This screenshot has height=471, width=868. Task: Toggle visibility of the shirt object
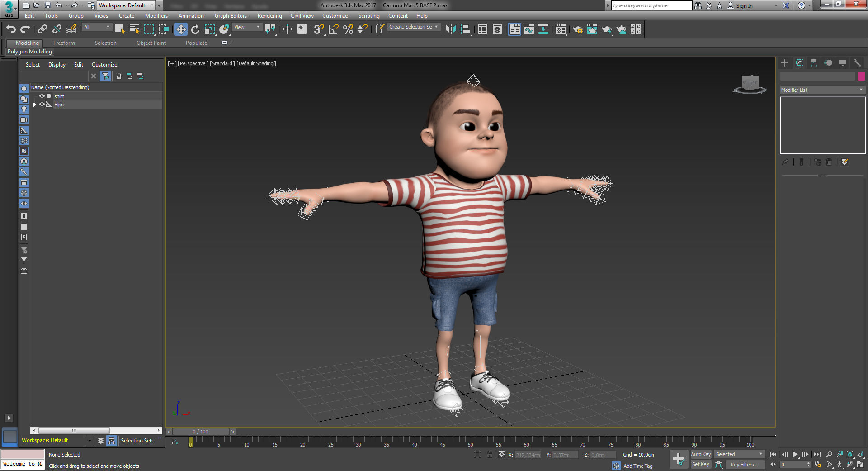pyautogui.click(x=42, y=96)
